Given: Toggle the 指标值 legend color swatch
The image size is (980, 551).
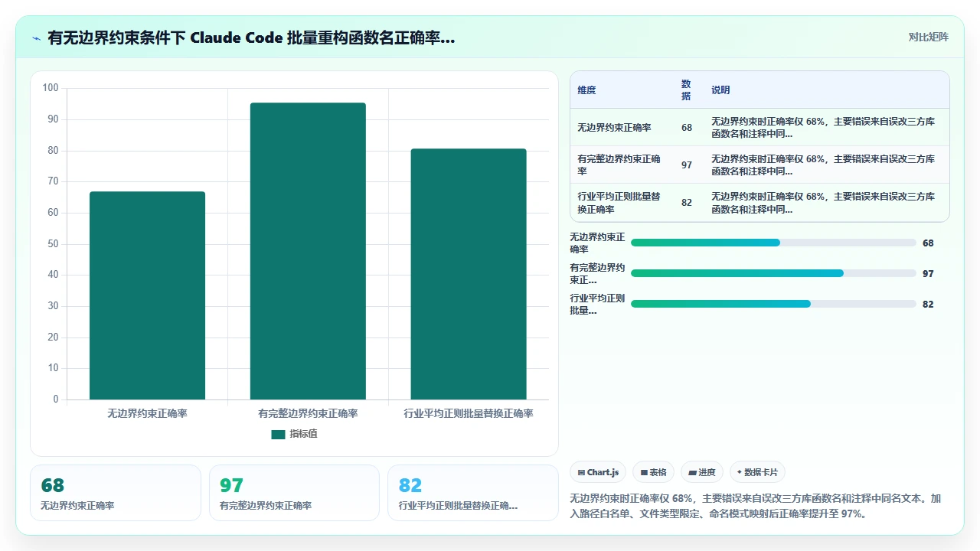Looking at the screenshot, I should tap(278, 434).
